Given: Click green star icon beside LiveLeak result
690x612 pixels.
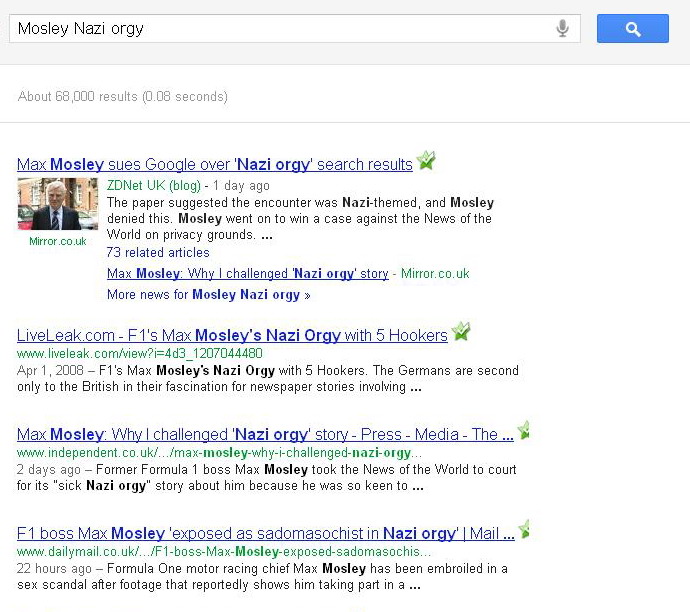Looking at the screenshot, I should pyautogui.click(x=461, y=331).
